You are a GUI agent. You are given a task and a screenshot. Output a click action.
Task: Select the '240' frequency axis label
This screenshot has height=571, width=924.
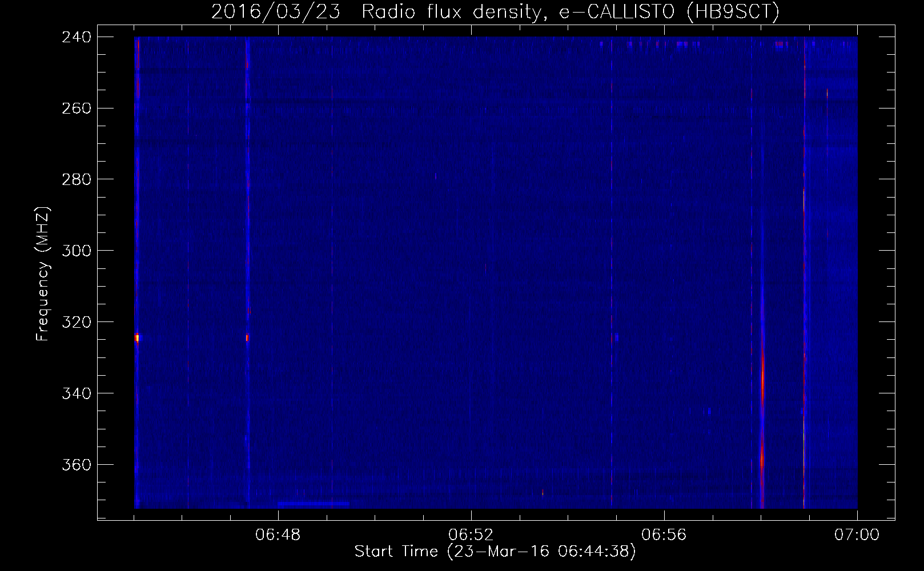(76, 37)
